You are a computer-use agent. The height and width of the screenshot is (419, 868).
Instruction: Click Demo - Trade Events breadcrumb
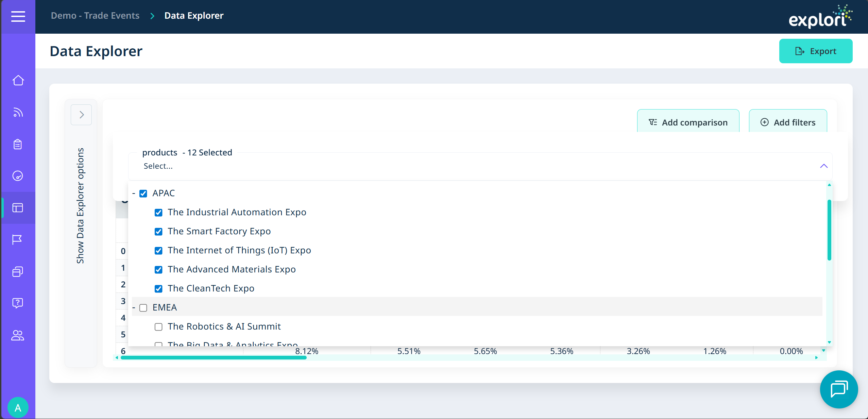click(95, 16)
